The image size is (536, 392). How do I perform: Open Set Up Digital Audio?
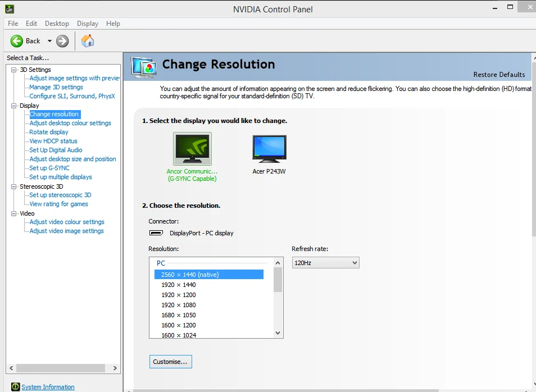pyautogui.click(x=56, y=150)
